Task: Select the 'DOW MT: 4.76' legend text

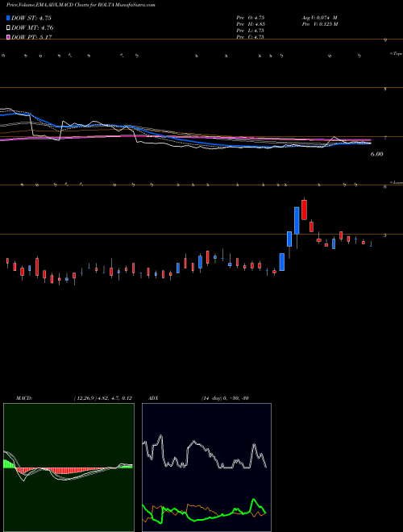Action: click(32, 27)
